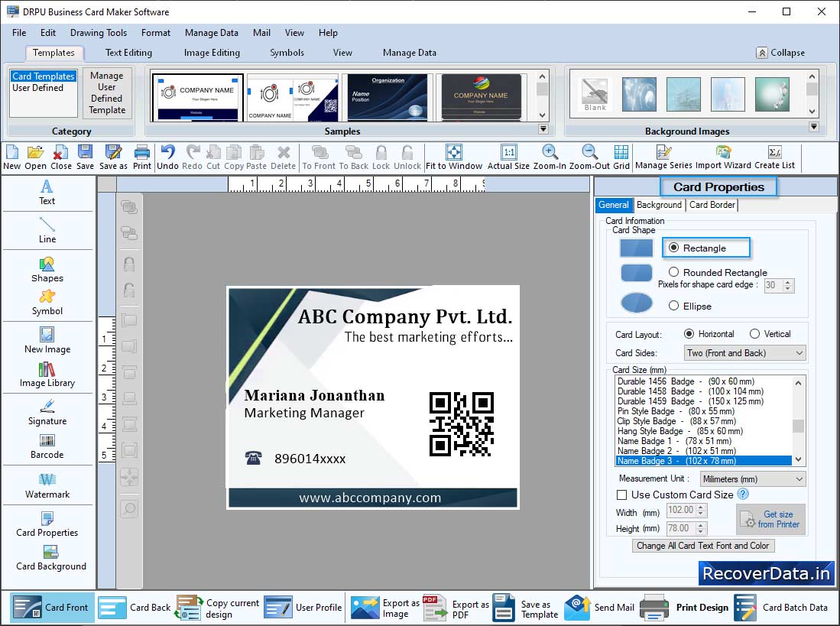
Task: Open the Measurement Unit dropdown
Action: (753, 478)
